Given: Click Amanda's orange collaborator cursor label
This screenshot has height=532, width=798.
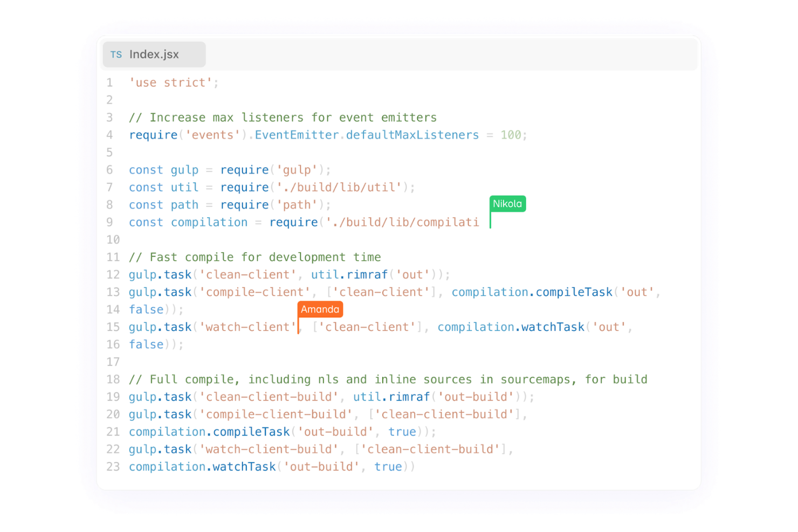Looking at the screenshot, I should click(x=320, y=309).
